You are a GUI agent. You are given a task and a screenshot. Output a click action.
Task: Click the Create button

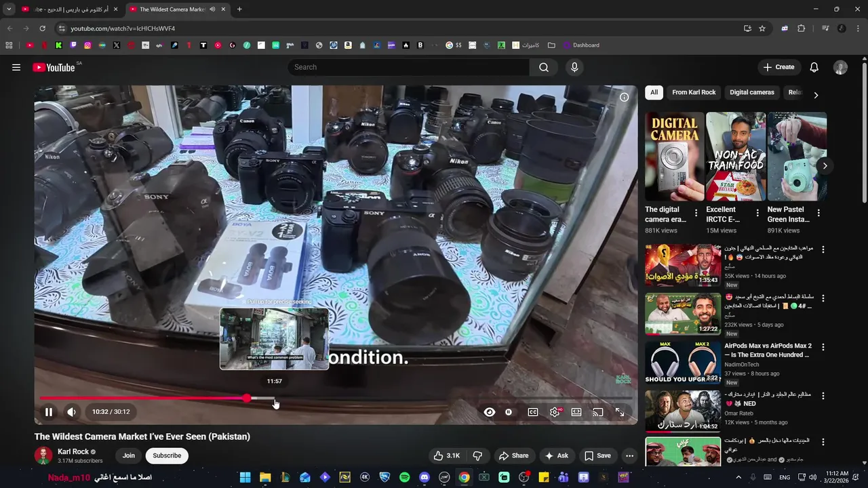[778, 67]
